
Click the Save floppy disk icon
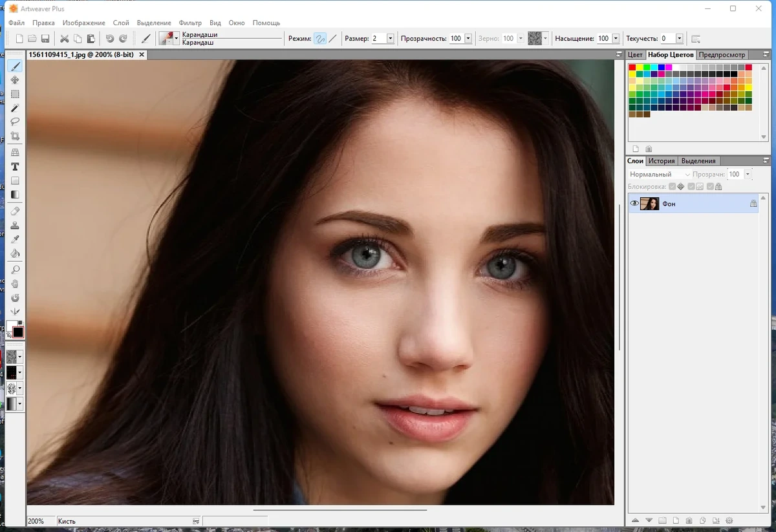(x=45, y=39)
